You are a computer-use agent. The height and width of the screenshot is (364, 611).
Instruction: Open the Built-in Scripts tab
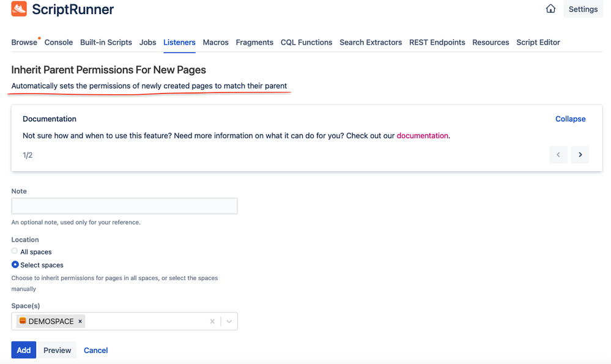106,42
